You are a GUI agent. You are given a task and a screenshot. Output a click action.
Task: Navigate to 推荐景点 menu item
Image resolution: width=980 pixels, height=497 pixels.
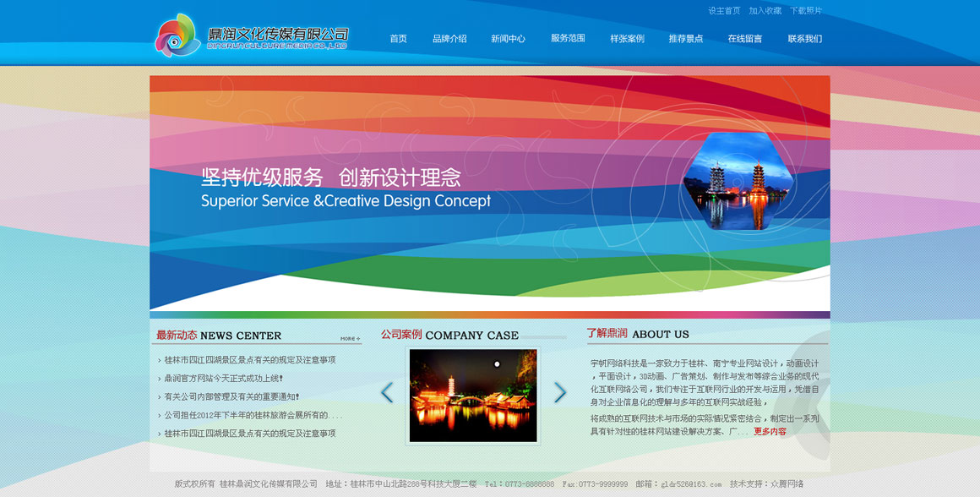(686, 39)
